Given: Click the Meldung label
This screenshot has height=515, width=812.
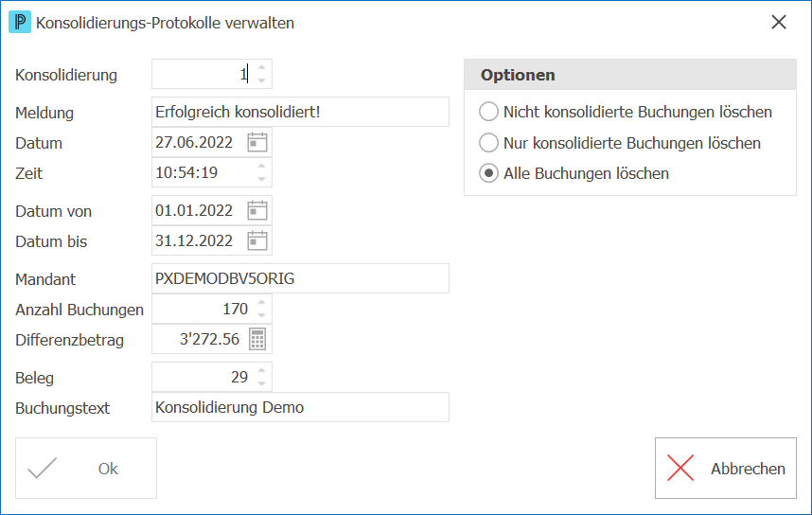Looking at the screenshot, I should 44,113.
